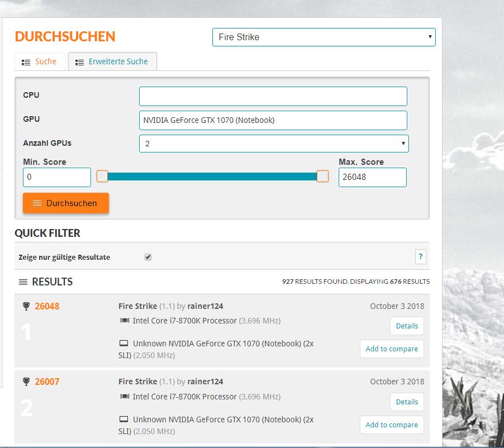Click the QUICK FILTER heading

[x=47, y=233]
